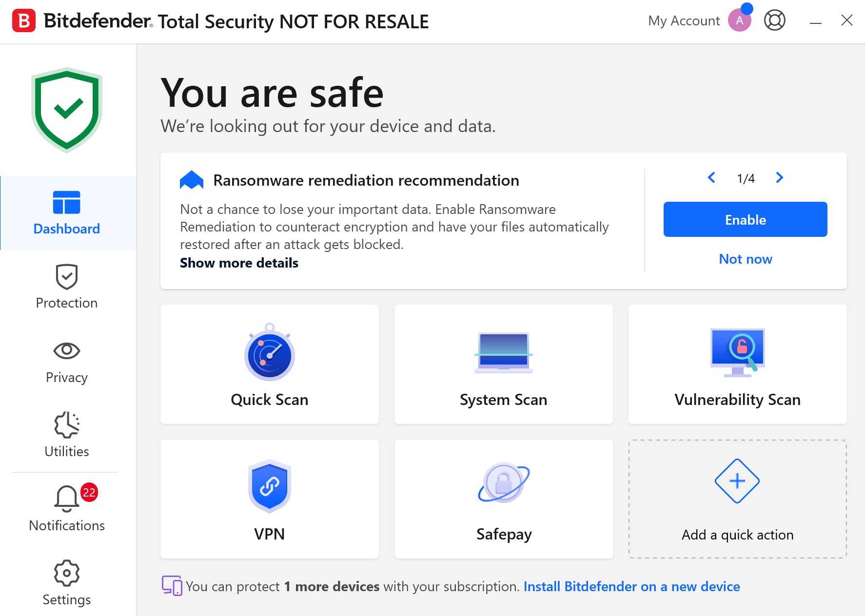
Task: Open the support lifebuoy icon
Action: [774, 20]
